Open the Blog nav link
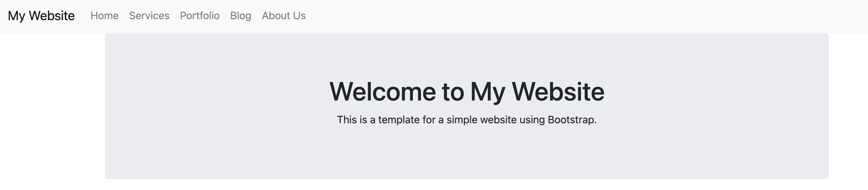 point(241,16)
